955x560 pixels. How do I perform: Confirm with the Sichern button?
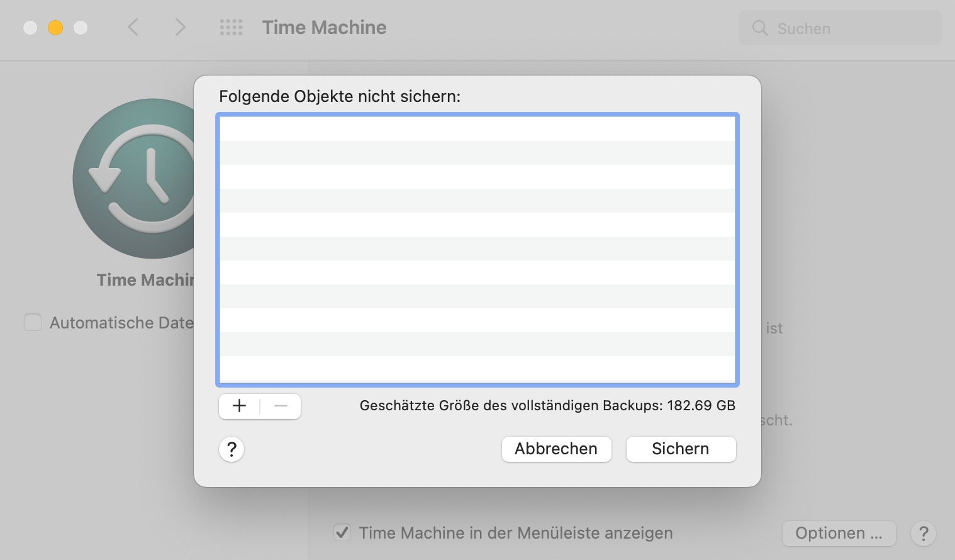point(681,449)
